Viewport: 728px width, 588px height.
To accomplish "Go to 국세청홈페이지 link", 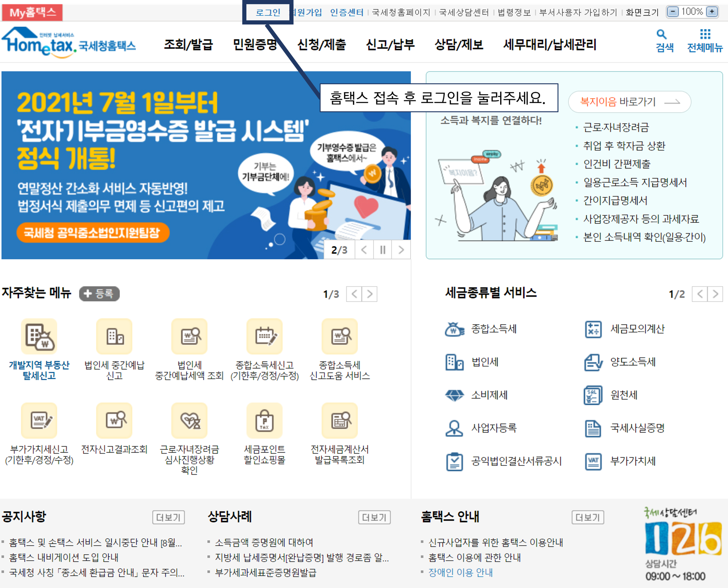I will 401,12.
